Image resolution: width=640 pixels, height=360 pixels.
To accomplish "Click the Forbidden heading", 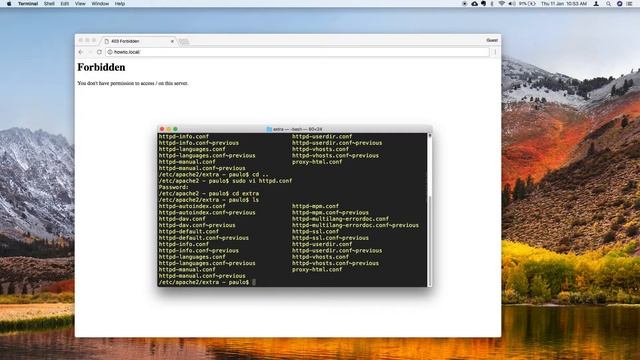I will (x=101, y=67).
